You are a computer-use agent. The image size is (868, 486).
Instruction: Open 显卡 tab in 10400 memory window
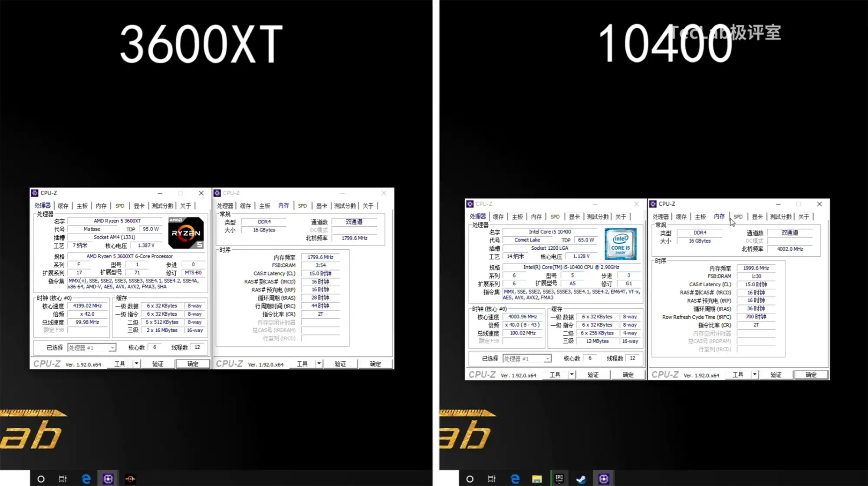(x=757, y=217)
